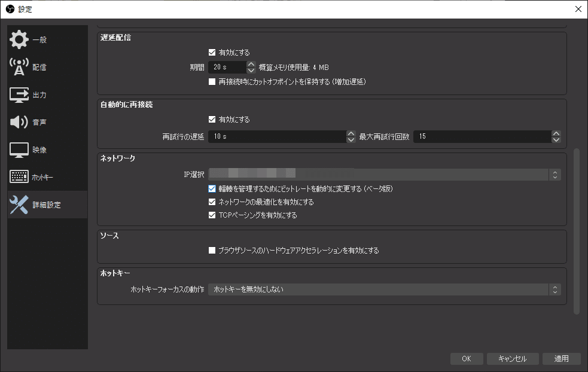This screenshot has height=372, width=588.
Task: Select the 配信 label in sidebar
Action: point(39,67)
